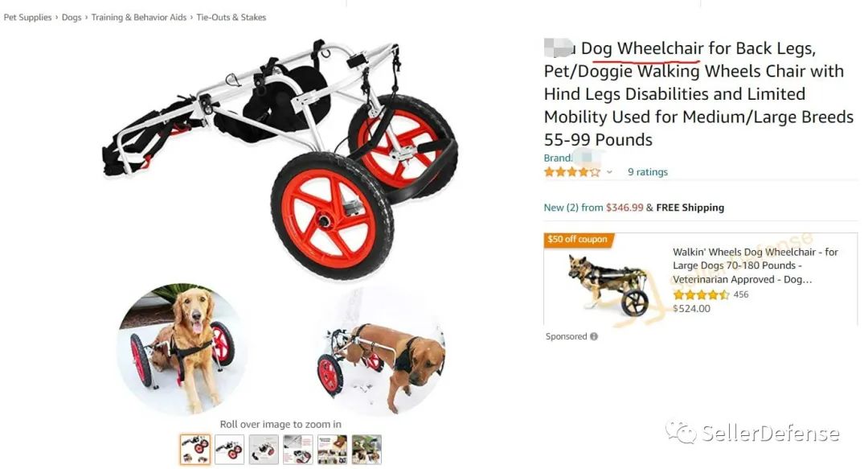Open the 9 ratings link
The height and width of the screenshot is (469, 868).
[x=648, y=172]
